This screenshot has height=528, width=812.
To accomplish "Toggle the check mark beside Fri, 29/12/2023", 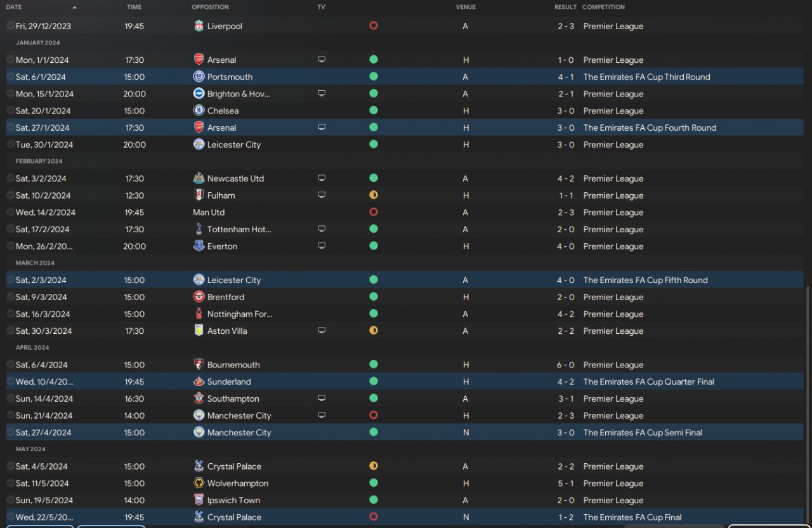I will 10,26.
